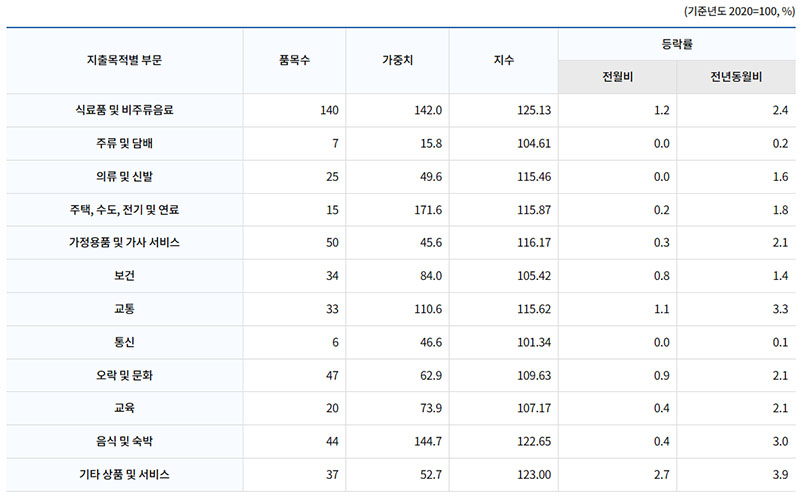800x500 pixels.
Task: Click year-on-year value 0.1 for 통신
Action: (780, 342)
